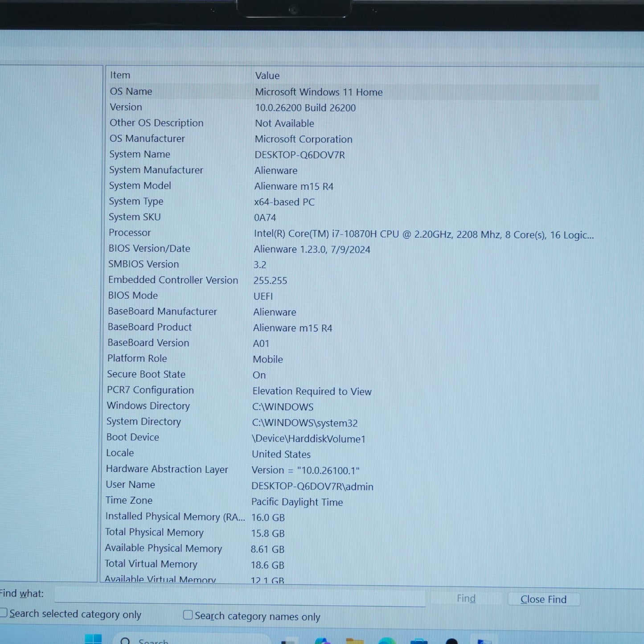
Task: Select 'Microsoft Windows 11 Home' value
Action: [319, 92]
